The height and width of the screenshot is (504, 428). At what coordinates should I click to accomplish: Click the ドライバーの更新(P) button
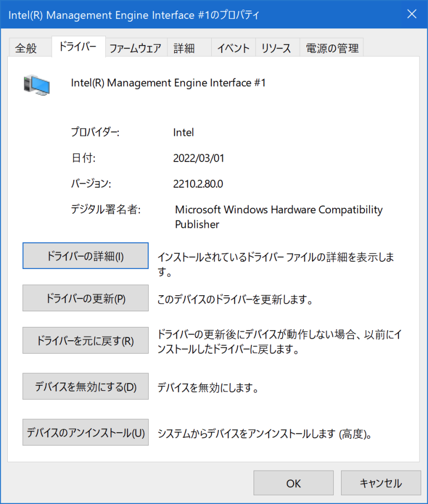click(85, 298)
